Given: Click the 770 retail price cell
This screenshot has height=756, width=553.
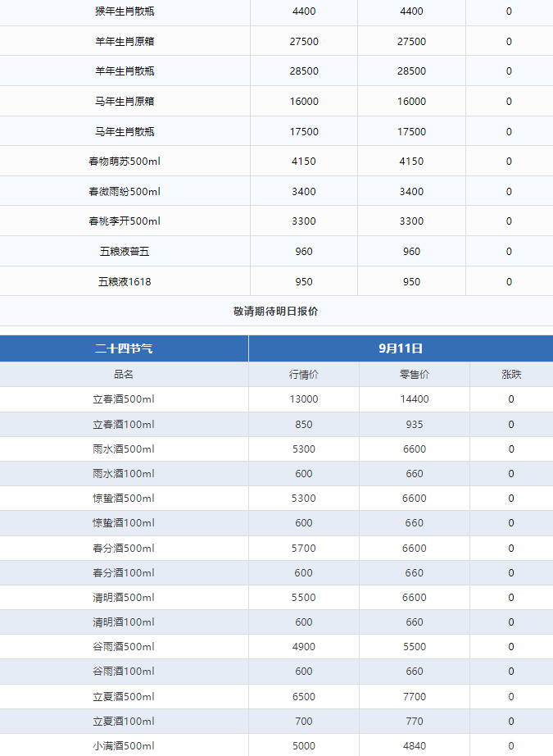Looking at the screenshot, I should click(x=415, y=722).
